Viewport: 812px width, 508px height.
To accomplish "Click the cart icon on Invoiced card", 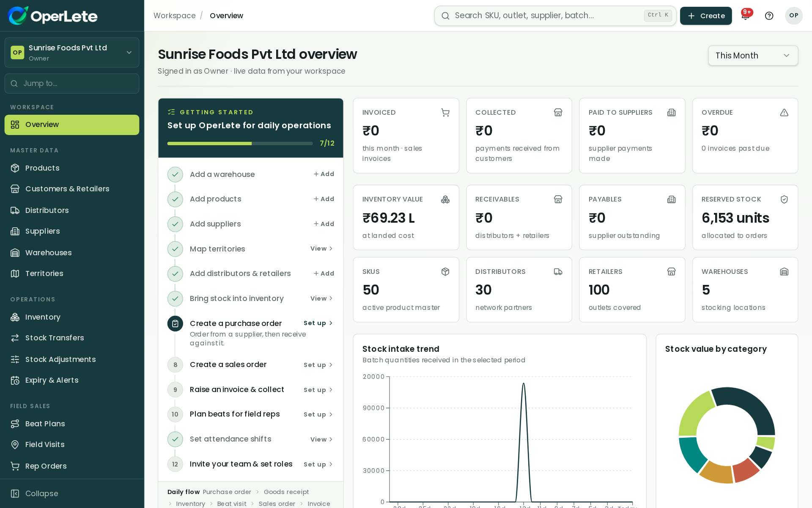I will (x=445, y=113).
